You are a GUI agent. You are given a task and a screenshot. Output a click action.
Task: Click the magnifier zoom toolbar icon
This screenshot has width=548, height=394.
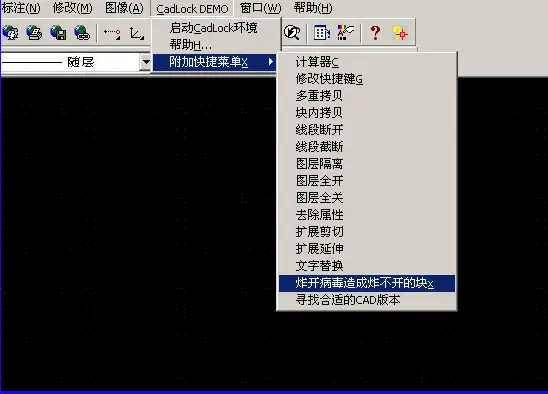(x=292, y=33)
